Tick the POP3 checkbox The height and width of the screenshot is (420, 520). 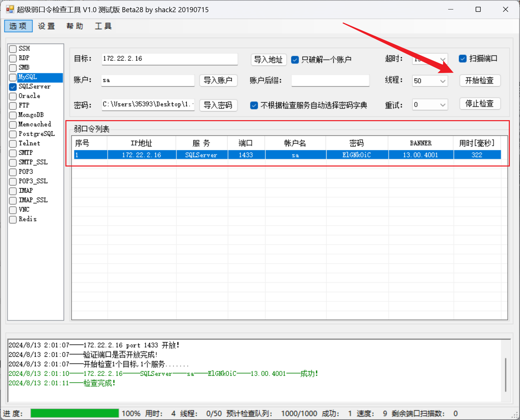pos(13,172)
